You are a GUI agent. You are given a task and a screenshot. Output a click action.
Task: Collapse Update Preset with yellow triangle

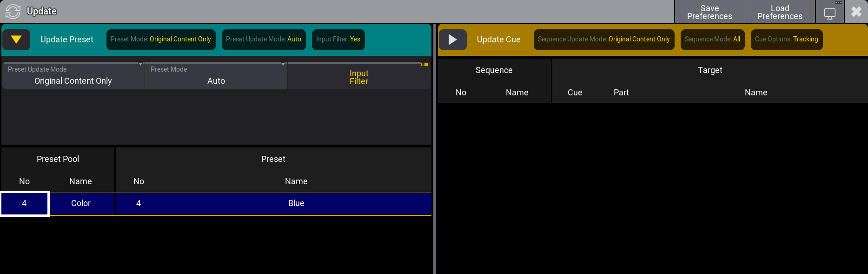16,40
